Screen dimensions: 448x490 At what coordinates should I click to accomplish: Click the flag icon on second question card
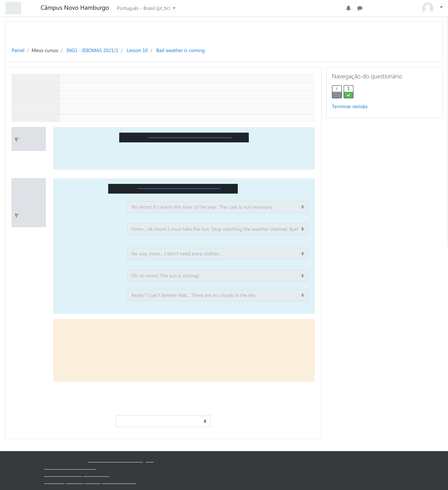point(17,215)
